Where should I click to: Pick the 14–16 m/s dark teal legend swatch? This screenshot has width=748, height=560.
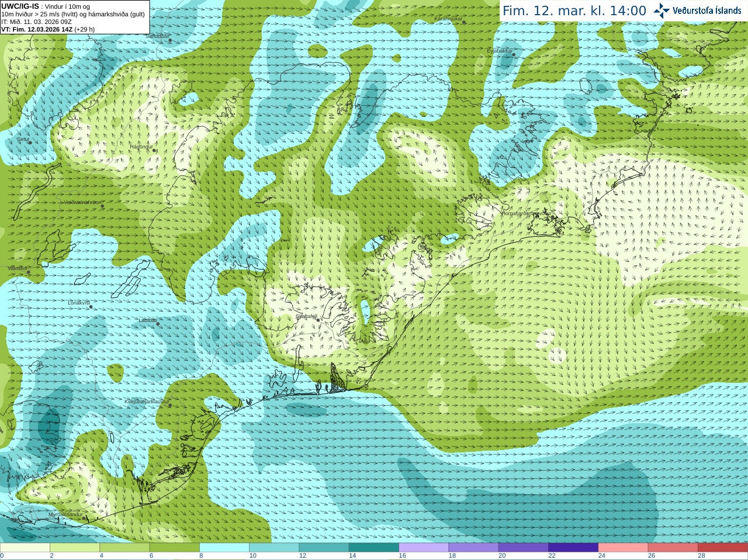374,548
